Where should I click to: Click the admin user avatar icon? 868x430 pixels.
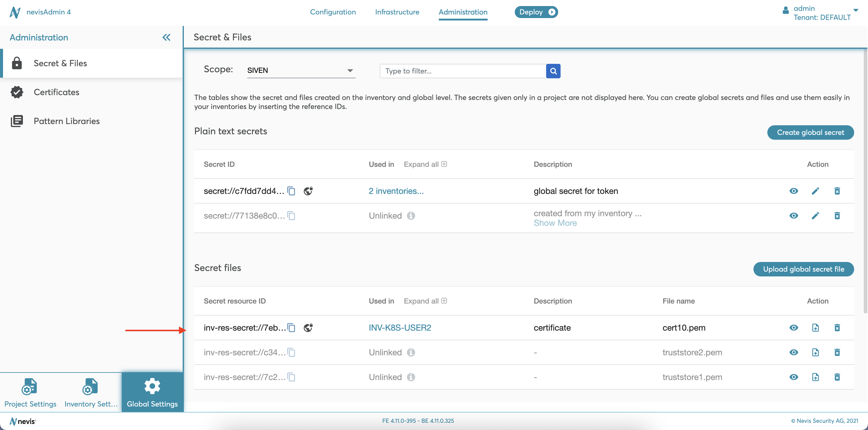tap(785, 10)
